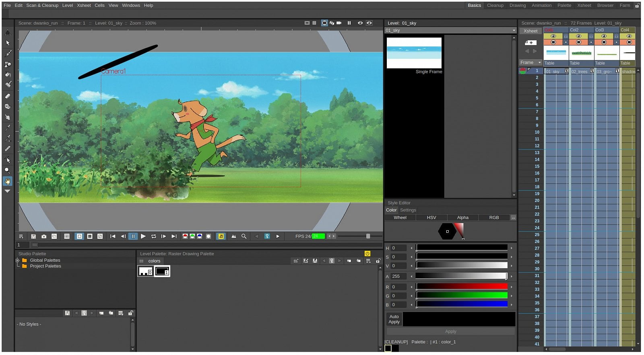Screen dimensions: 644x355
Task: Expand the Global Palettes tree item
Action: coord(17,261)
